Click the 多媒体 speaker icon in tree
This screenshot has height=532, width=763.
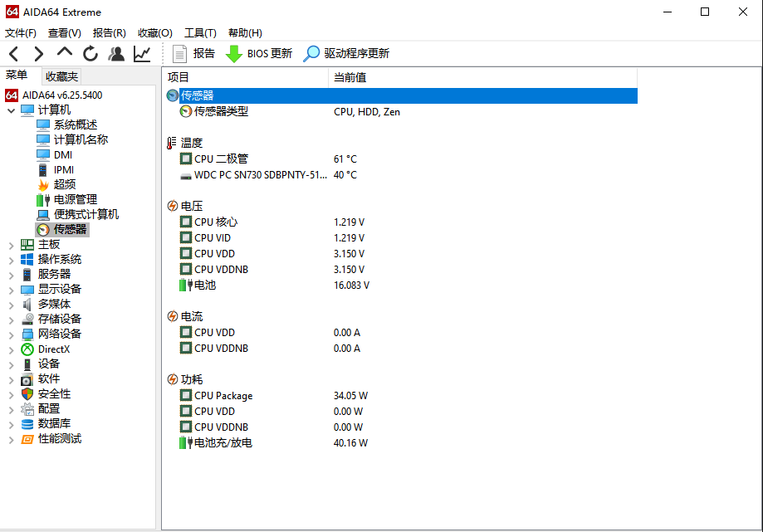click(27, 305)
